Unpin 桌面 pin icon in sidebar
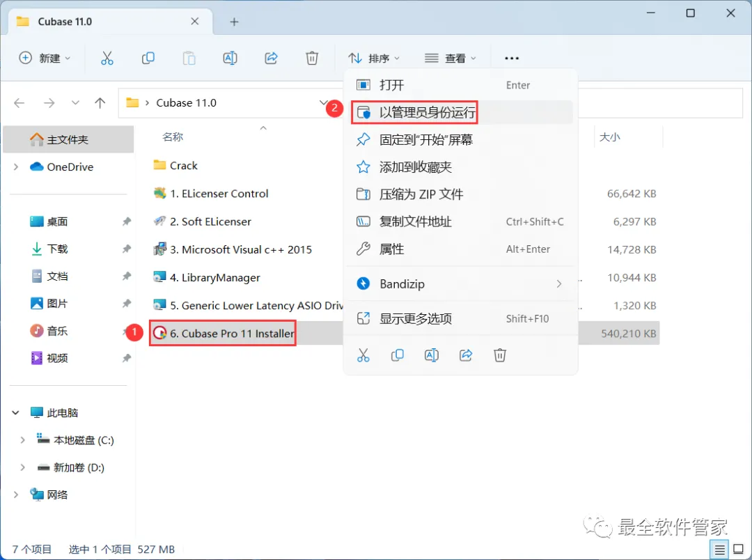752x560 pixels. pyautogui.click(x=126, y=221)
